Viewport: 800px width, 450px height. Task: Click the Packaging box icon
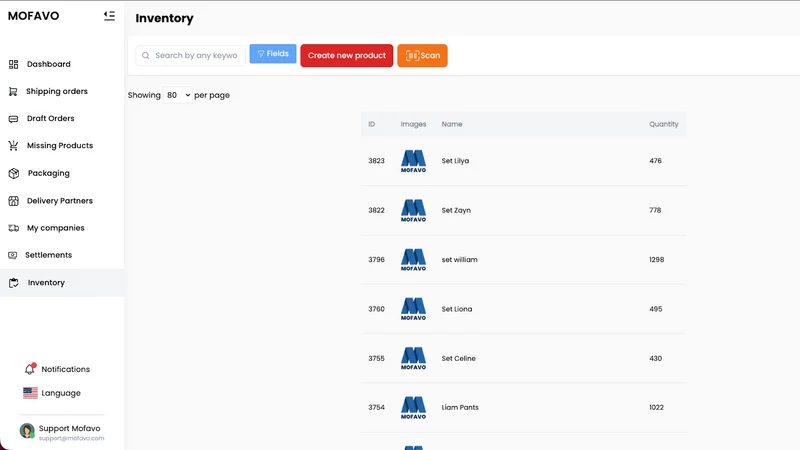(x=14, y=173)
